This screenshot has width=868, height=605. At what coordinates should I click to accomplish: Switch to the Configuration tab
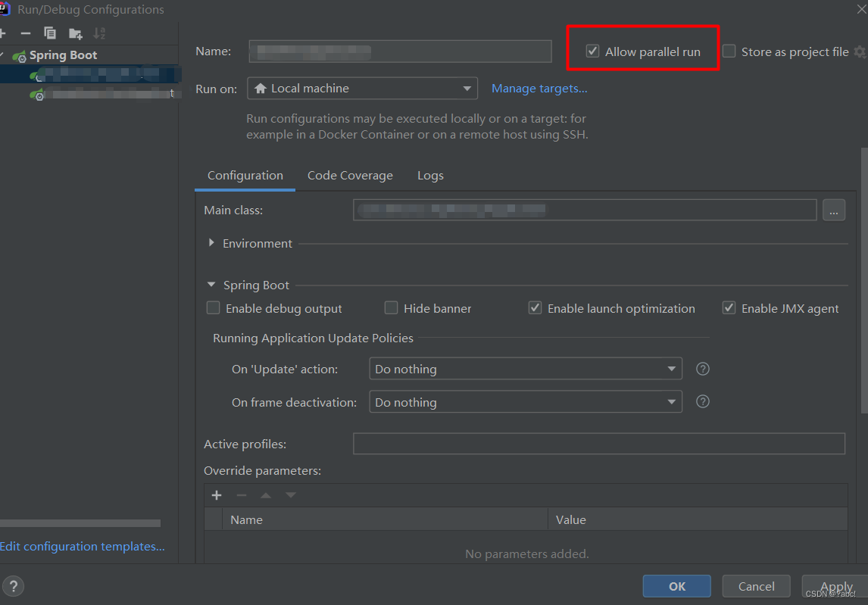pos(245,176)
